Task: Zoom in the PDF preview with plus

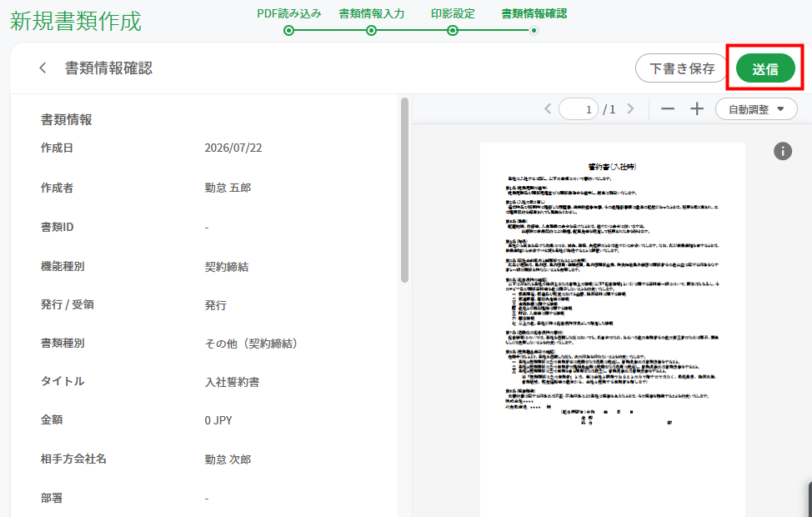Action: click(697, 108)
